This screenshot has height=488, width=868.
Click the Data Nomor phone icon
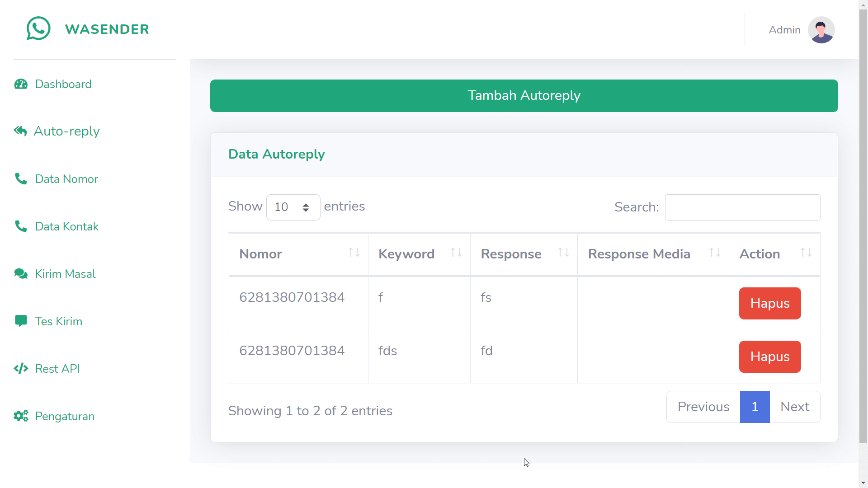pos(21,179)
